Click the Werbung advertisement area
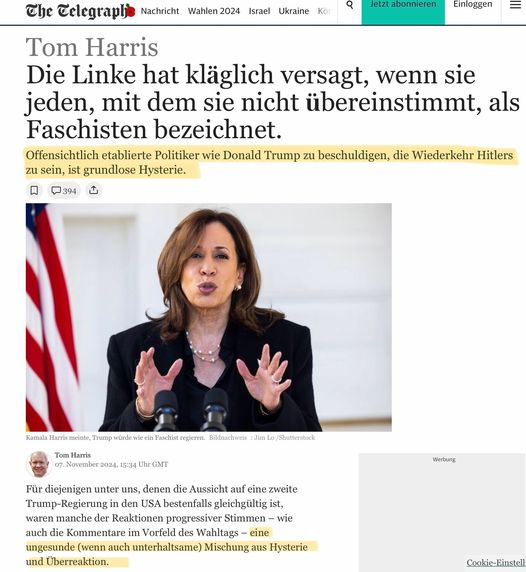 (x=442, y=511)
